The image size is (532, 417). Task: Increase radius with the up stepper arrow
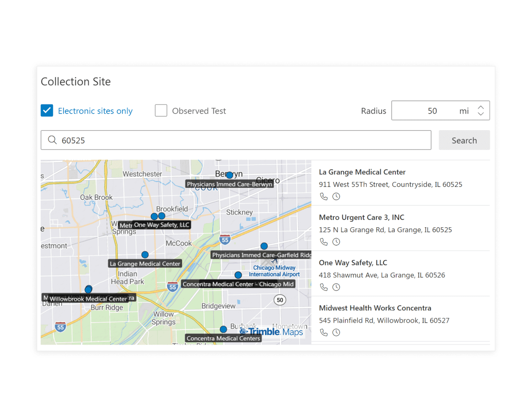tap(481, 107)
